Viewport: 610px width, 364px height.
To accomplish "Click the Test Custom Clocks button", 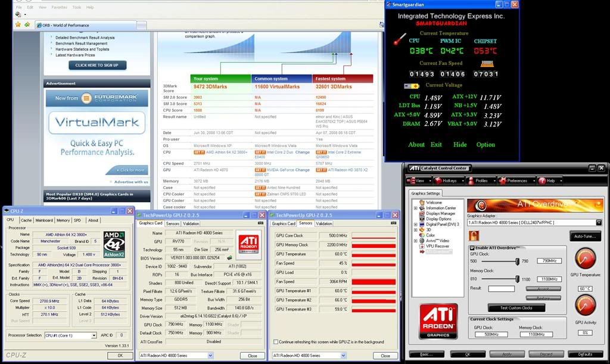I will coord(516,308).
